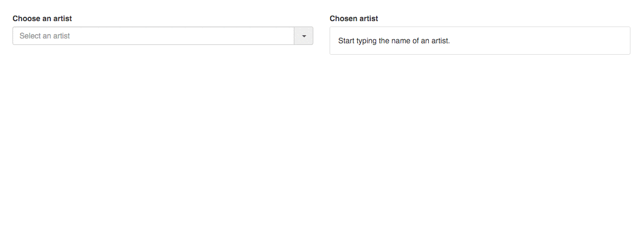The image size is (644, 248).
Task: Focus the artist search text field
Action: pyautogui.click(x=153, y=36)
